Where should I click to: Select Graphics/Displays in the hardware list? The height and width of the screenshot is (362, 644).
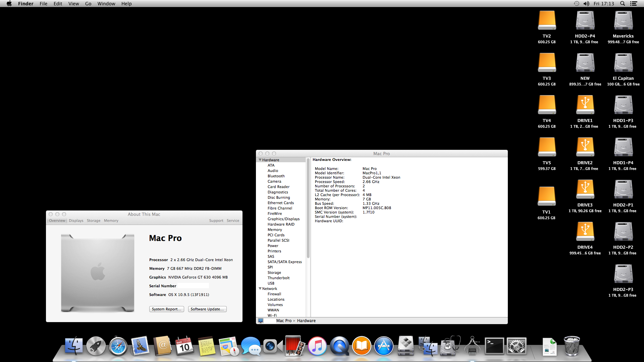tap(283, 219)
